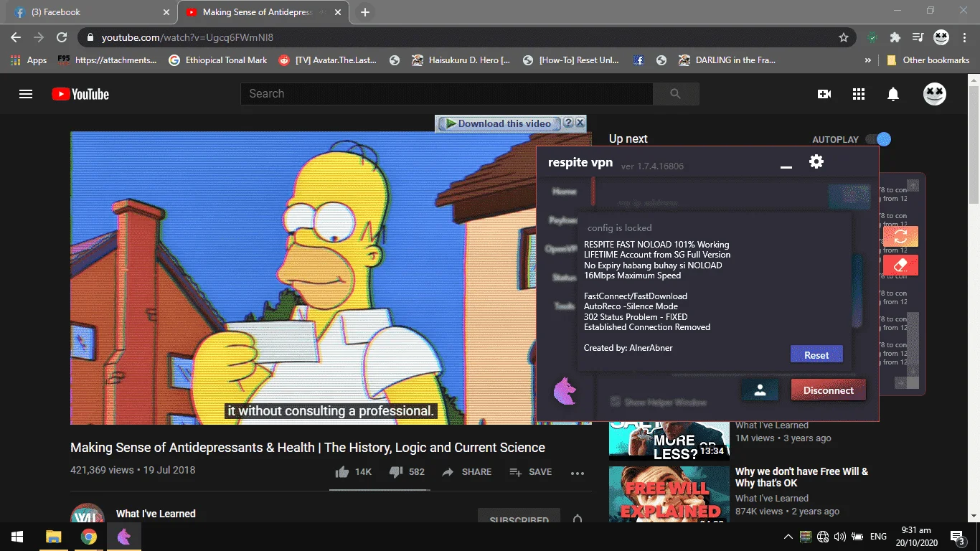Open respite vpn from the taskbar
This screenshot has height=551, width=980.
[124, 537]
